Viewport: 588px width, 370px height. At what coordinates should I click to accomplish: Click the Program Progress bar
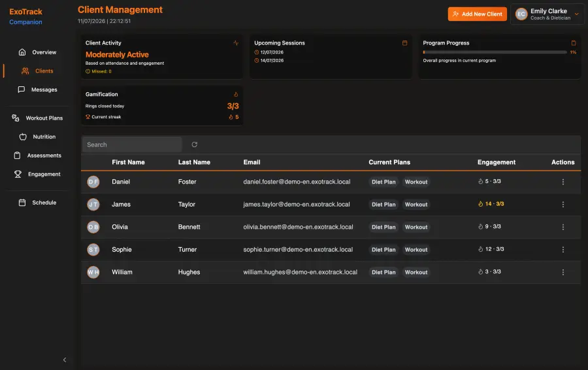point(495,52)
